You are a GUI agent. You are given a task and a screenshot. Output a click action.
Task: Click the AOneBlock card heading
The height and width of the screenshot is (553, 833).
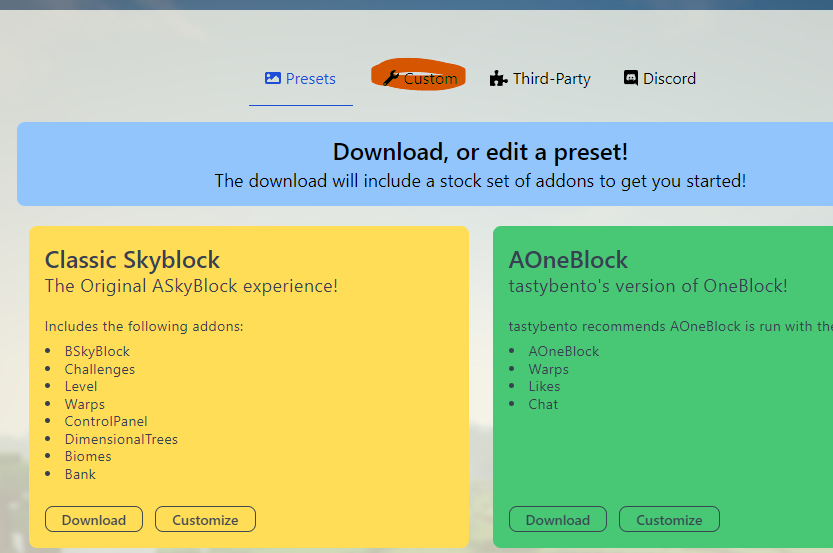(x=568, y=260)
